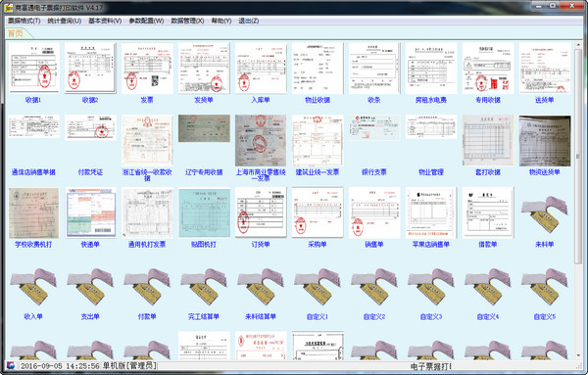Choose the 自定义1 custom template icon

click(x=318, y=286)
